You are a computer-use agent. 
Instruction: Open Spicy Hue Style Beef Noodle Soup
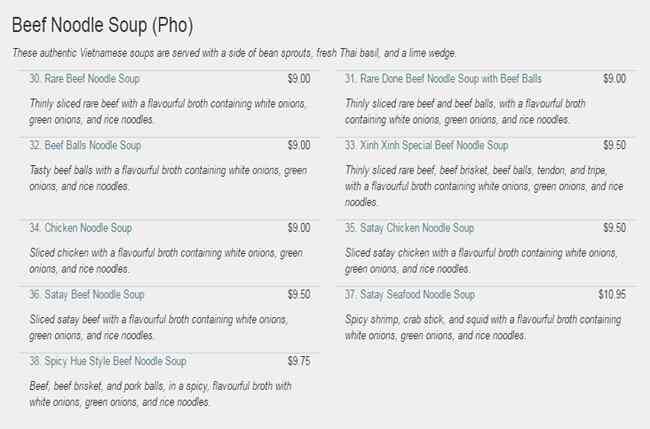[107, 361]
